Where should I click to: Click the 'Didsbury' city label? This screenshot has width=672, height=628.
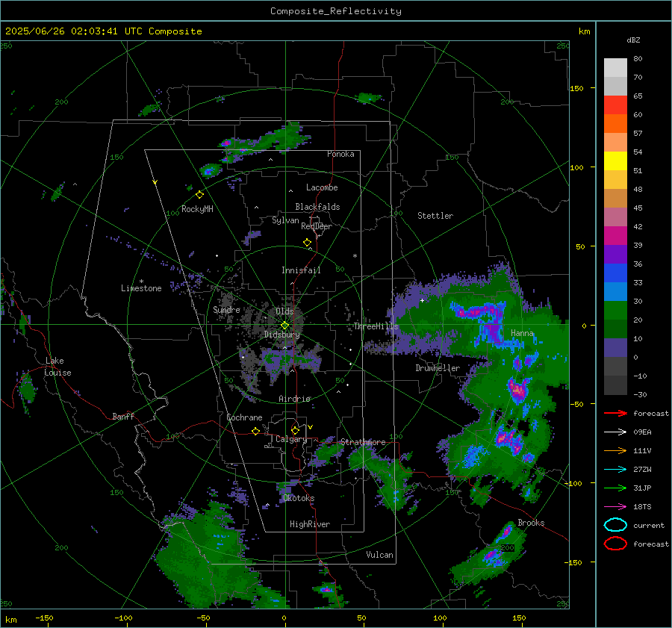coord(281,335)
